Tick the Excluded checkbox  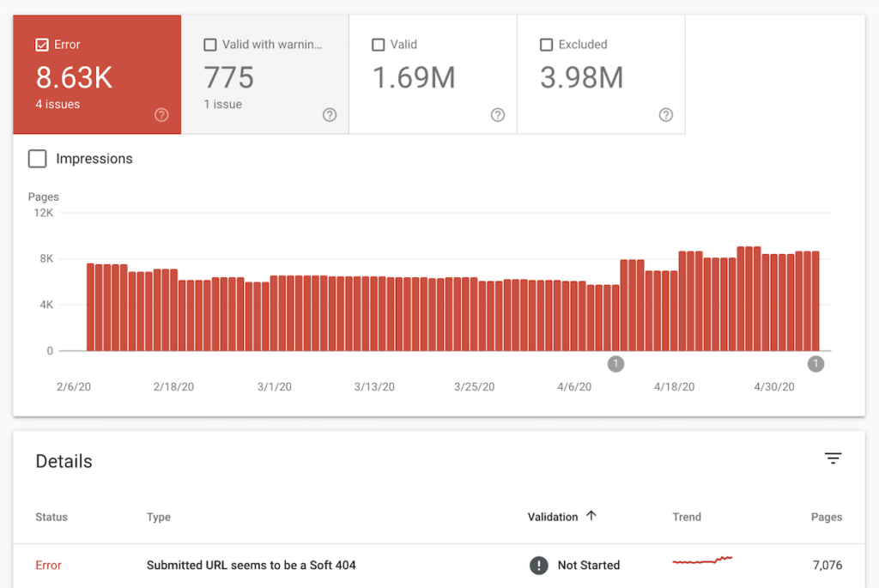tap(547, 45)
